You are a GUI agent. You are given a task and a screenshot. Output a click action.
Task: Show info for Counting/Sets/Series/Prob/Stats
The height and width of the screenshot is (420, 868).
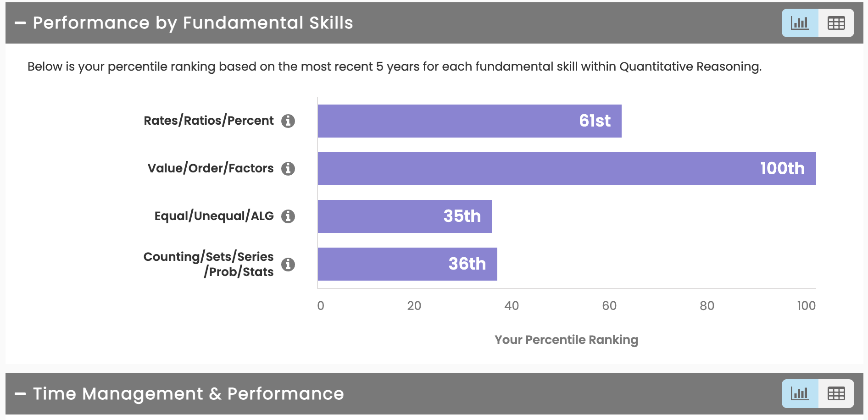(288, 265)
